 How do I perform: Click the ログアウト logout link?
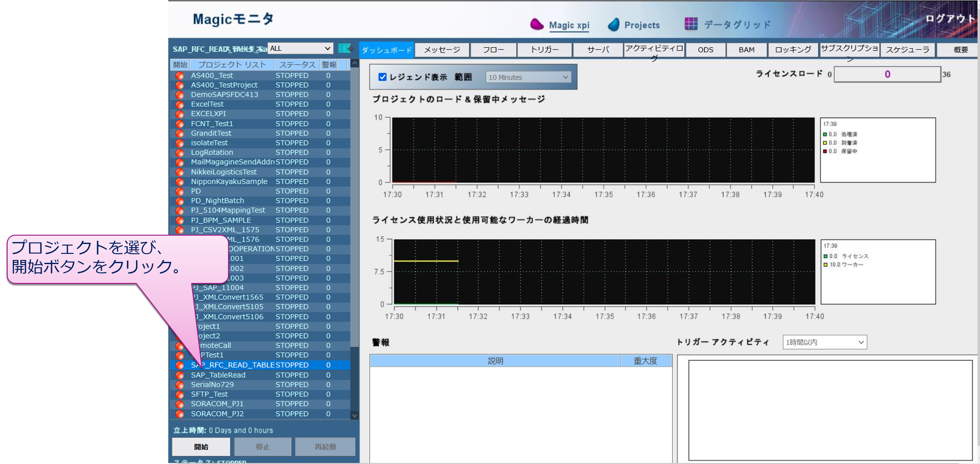[x=950, y=18]
